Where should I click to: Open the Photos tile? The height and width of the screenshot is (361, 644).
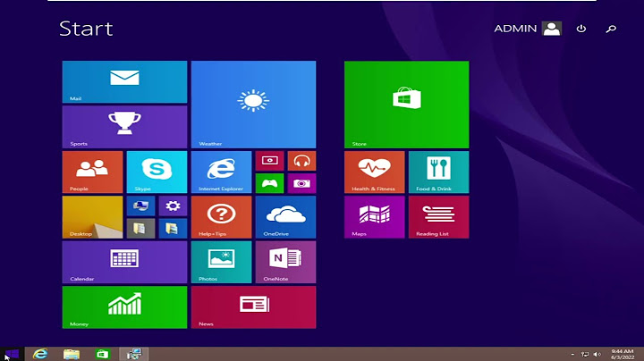click(x=222, y=262)
